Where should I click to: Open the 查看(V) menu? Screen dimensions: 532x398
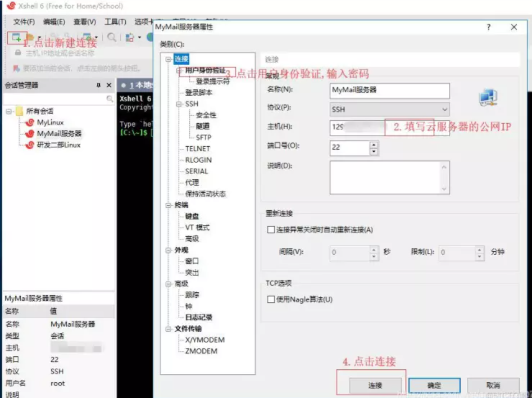[x=84, y=22]
